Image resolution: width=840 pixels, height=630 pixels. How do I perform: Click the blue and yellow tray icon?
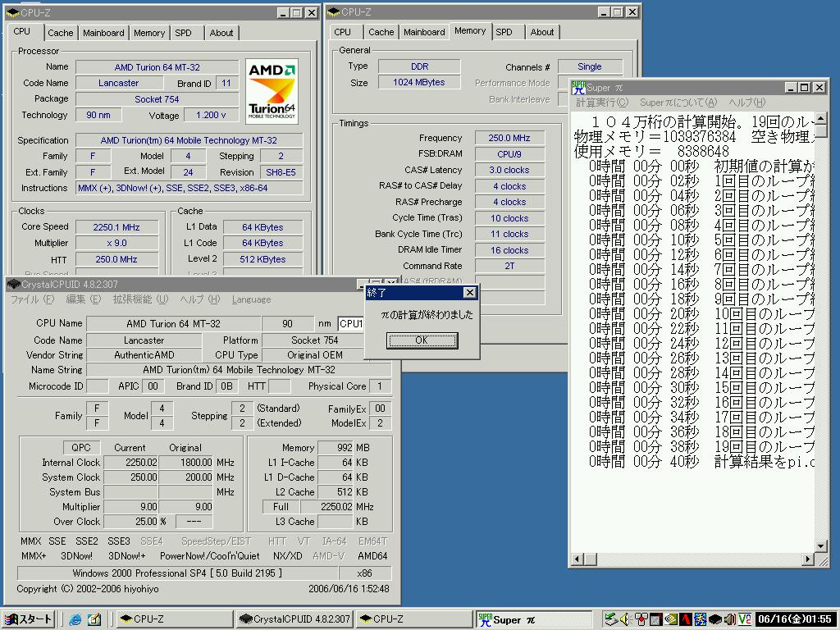point(701,619)
